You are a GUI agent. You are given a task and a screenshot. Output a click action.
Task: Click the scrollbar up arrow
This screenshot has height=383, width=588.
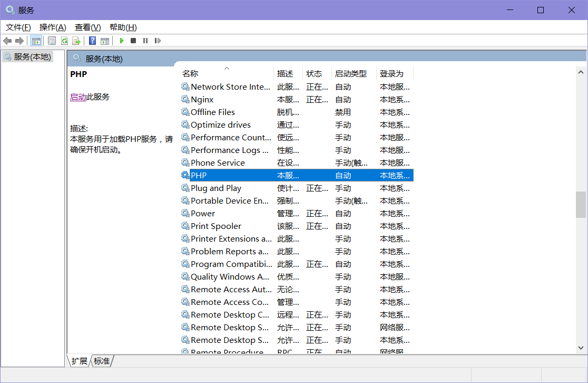[x=581, y=72]
